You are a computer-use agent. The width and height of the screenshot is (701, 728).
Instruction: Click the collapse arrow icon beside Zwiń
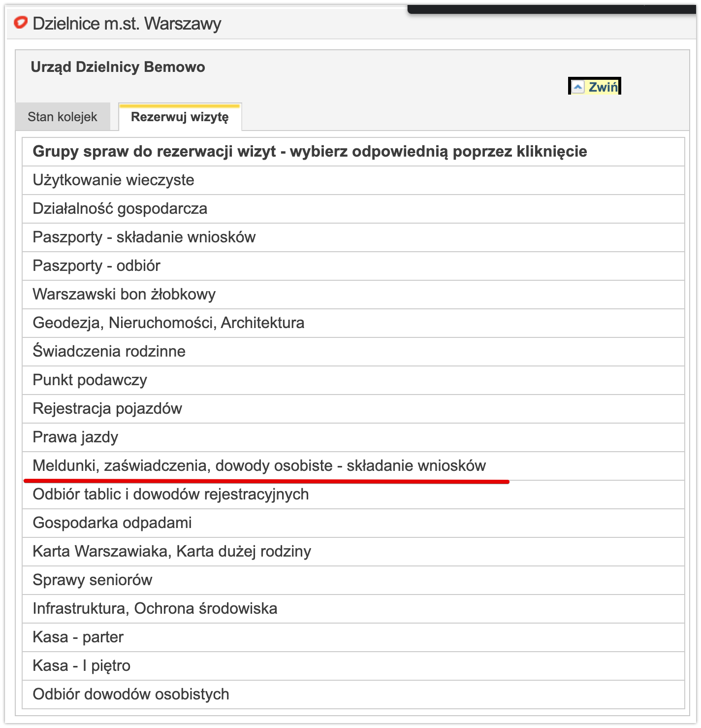click(x=578, y=87)
